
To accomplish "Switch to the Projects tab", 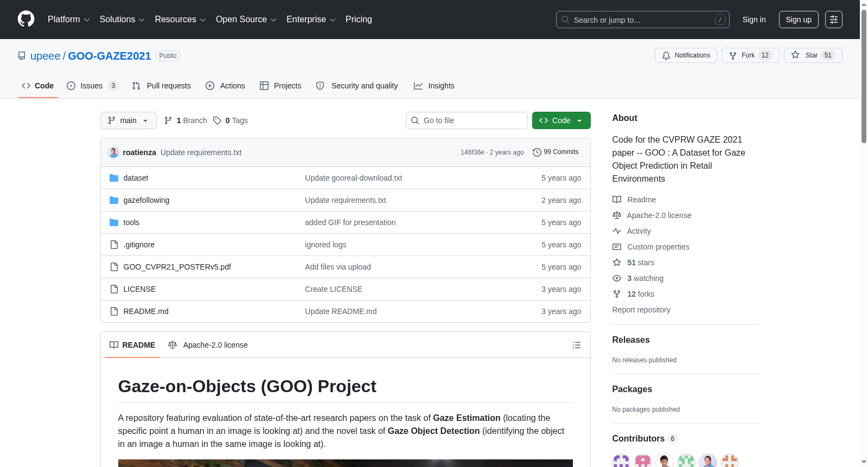I will coord(280,86).
